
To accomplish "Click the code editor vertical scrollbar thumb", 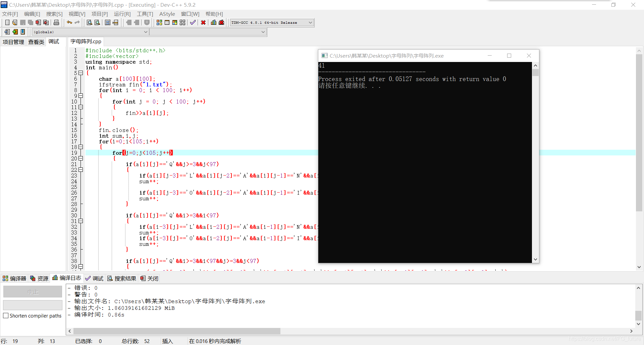I will [639, 133].
